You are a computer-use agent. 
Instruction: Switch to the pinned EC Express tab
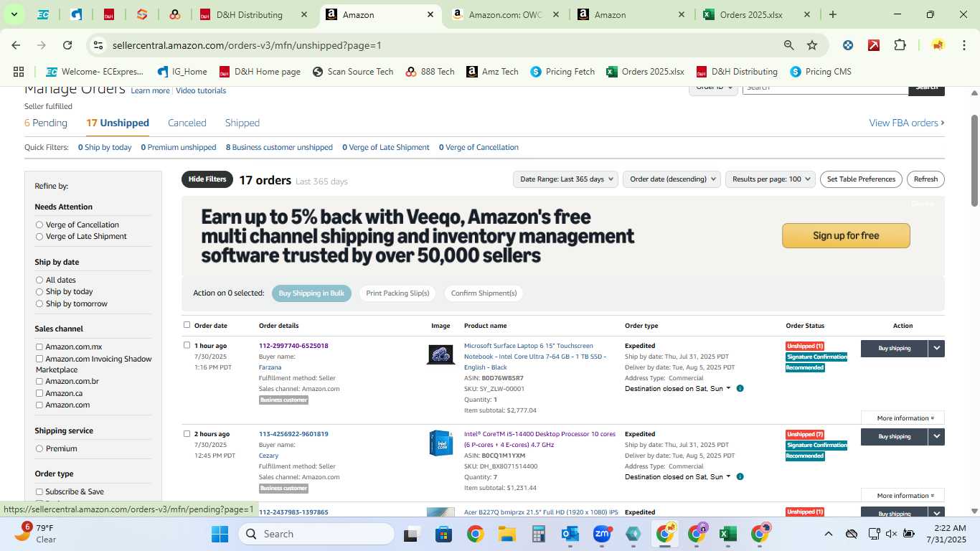tap(43, 14)
